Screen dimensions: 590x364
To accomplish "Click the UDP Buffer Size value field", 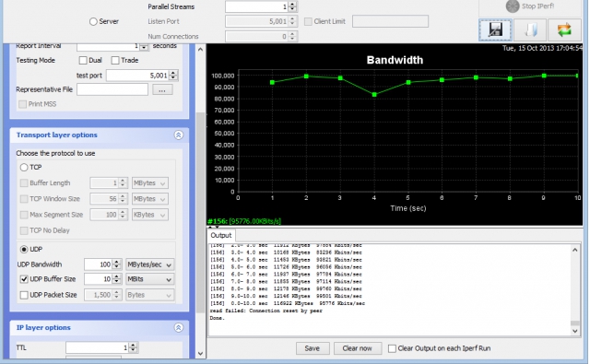I will pos(99,279).
